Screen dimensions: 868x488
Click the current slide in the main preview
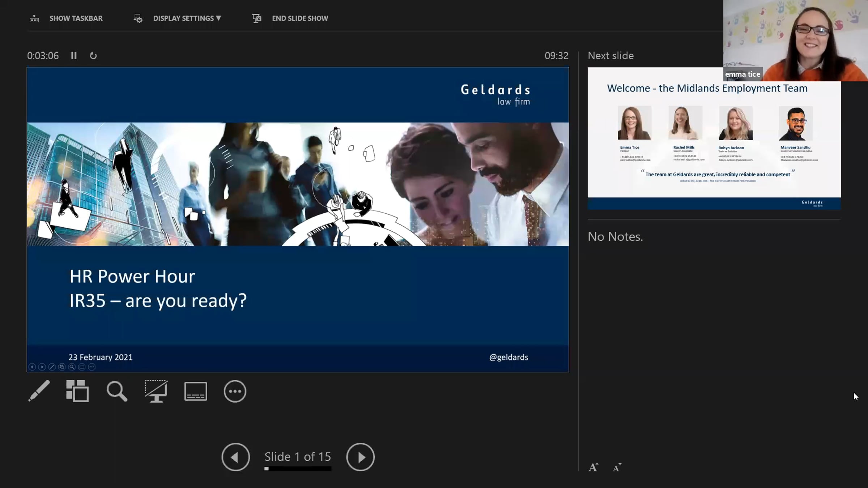[x=298, y=219]
